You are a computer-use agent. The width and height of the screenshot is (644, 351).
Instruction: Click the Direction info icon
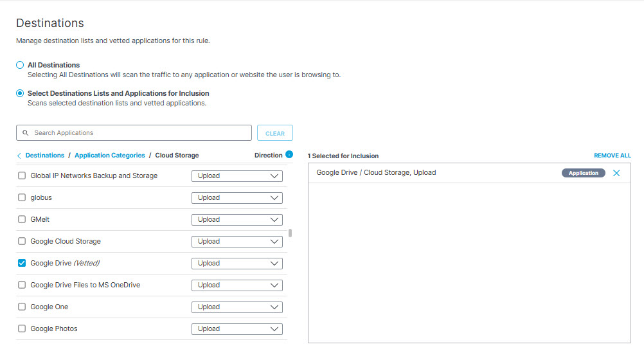289,154
